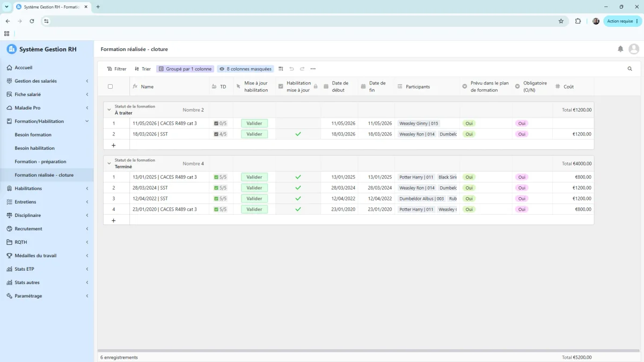Select participant tag Dumbeldor Albus | 003

(x=421, y=199)
